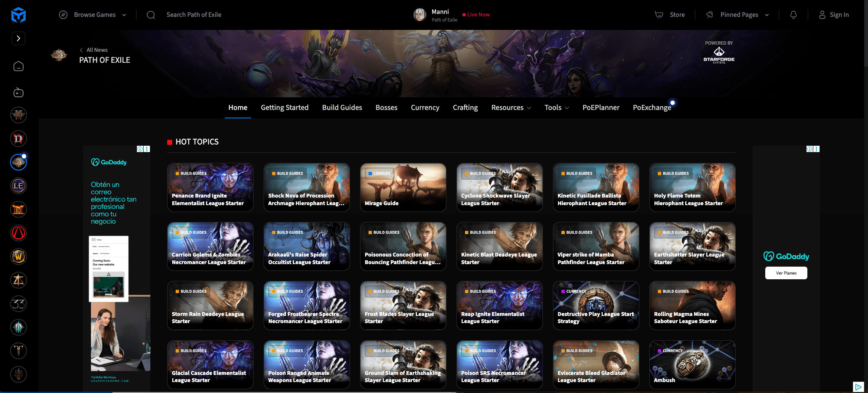868x393 pixels.
Task: Open Carrion Golems & Zombies Necromancer card
Action: (x=210, y=246)
